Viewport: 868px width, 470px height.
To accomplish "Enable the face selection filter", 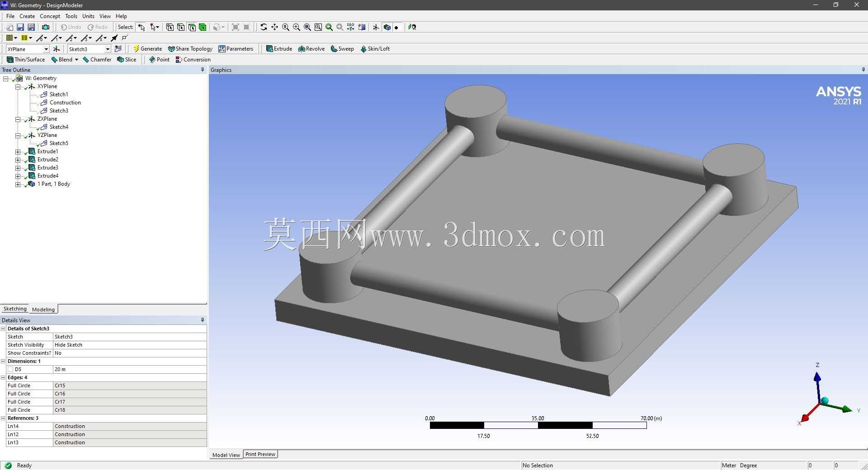I will [x=192, y=27].
